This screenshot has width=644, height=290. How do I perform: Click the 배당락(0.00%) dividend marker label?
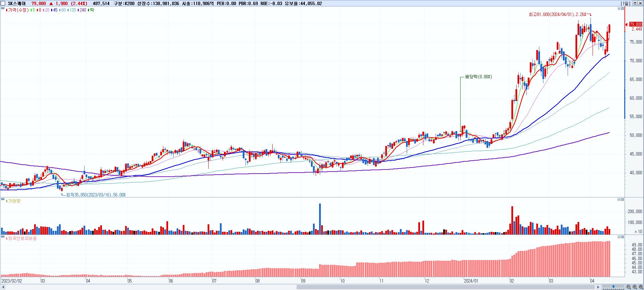tap(479, 77)
